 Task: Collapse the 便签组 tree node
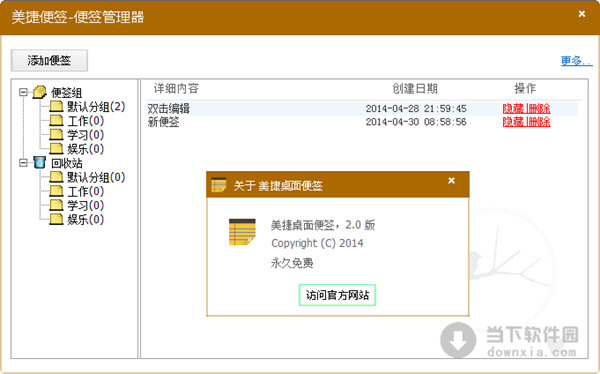(x=23, y=92)
